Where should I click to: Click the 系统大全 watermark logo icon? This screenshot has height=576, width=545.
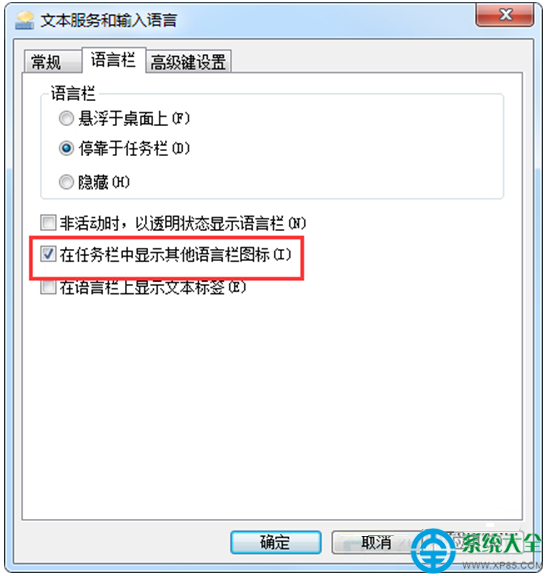click(435, 551)
